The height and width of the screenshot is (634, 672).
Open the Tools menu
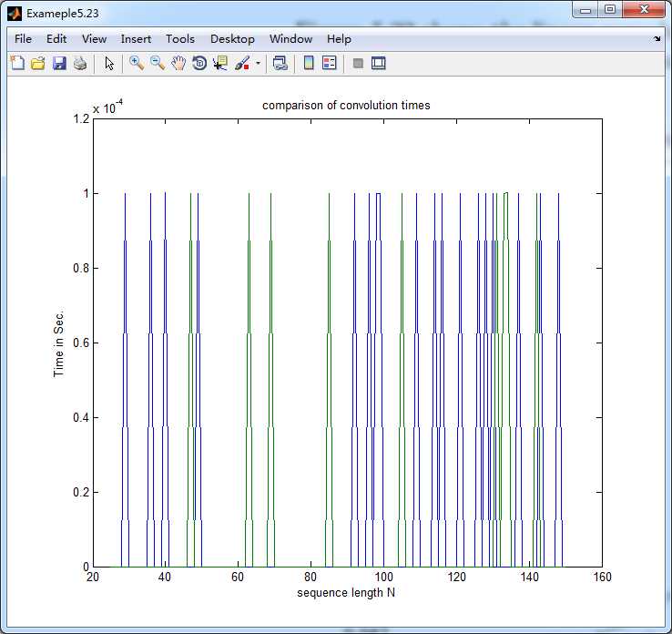180,39
